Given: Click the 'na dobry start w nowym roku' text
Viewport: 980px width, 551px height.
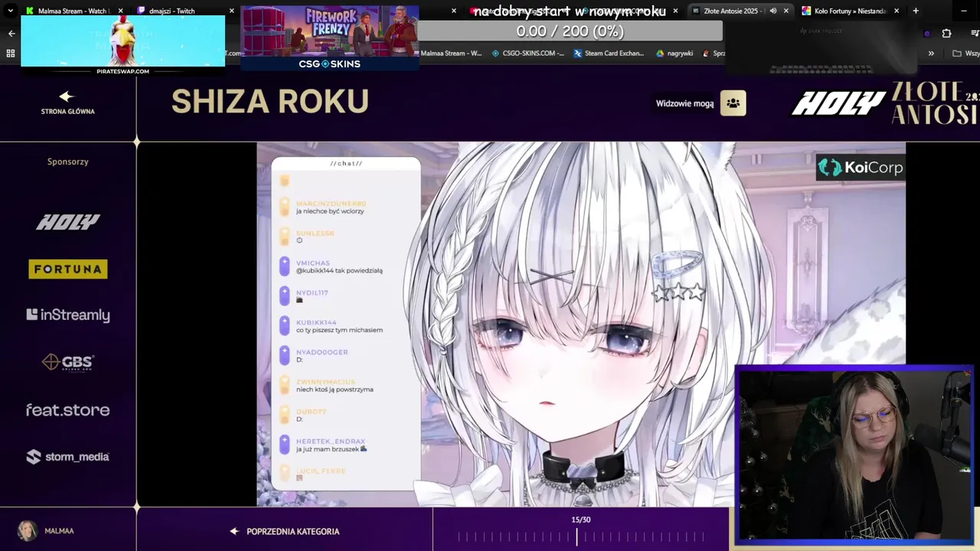Looking at the screenshot, I should (x=570, y=11).
